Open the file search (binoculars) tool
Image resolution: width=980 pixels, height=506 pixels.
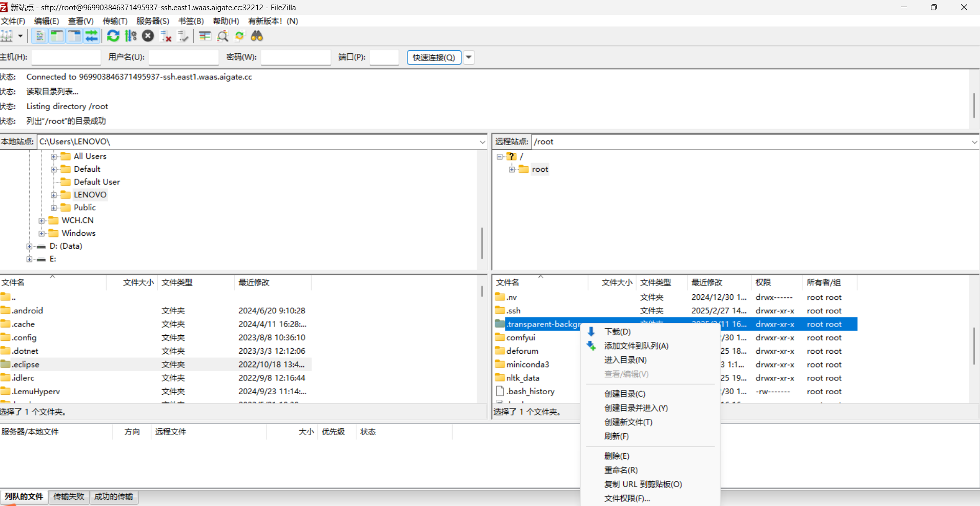pos(257,36)
